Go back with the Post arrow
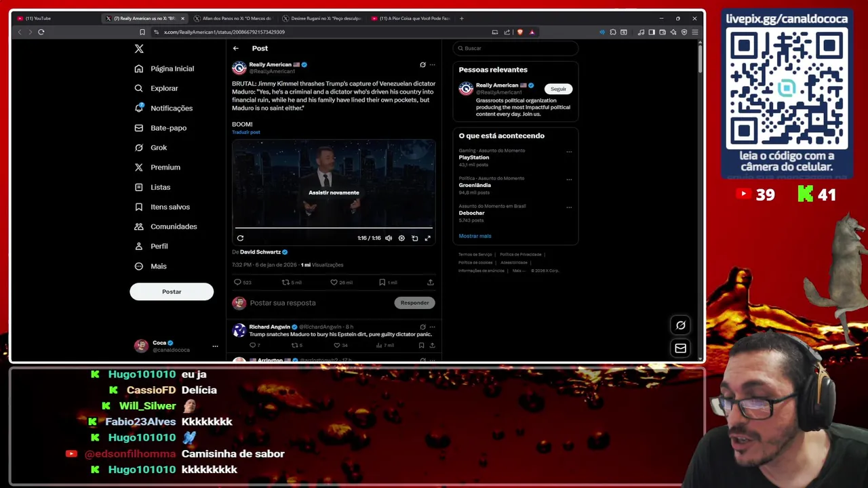The image size is (868, 488). pyautogui.click(x=235, y=48)
